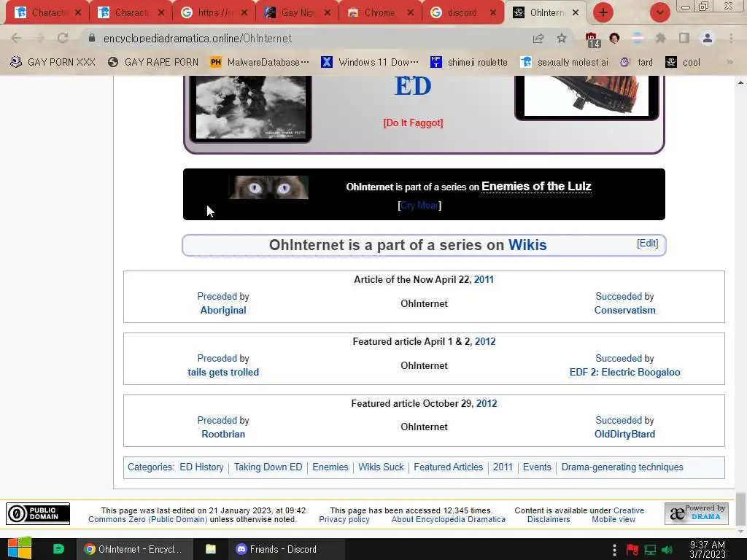Click the Enemies of the Lulz link
Viewport: 747px width, 560px height.
coord(536,186)
